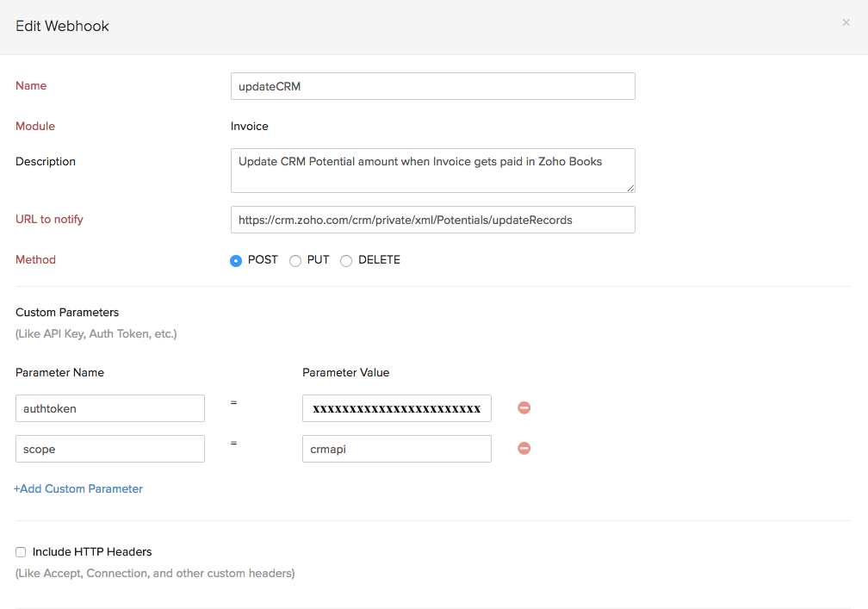The width and height of the screenshot is (868, 609).
Task: Switch the request method to PUT
Action: pyautogui.click(x=294, y=259)
